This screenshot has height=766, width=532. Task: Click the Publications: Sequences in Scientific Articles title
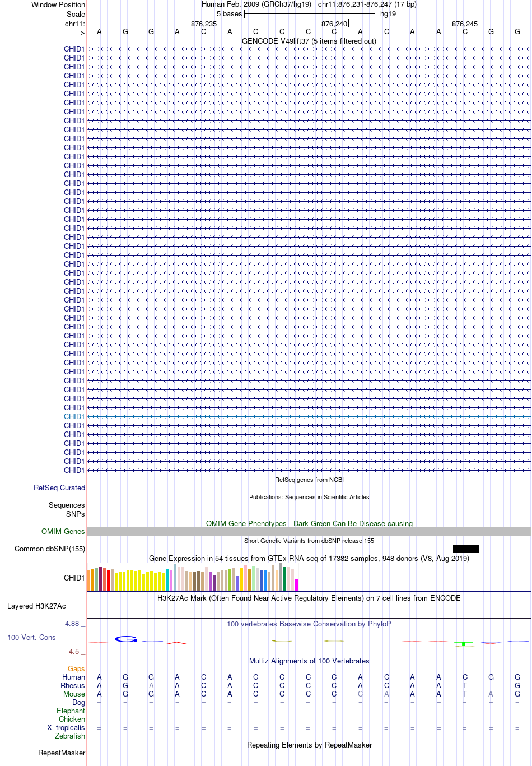pyautogui.click(x=309, y=497)
